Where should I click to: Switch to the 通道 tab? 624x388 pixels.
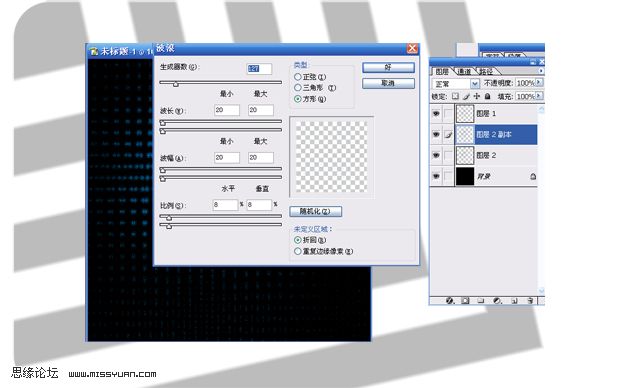click(464, 71)
